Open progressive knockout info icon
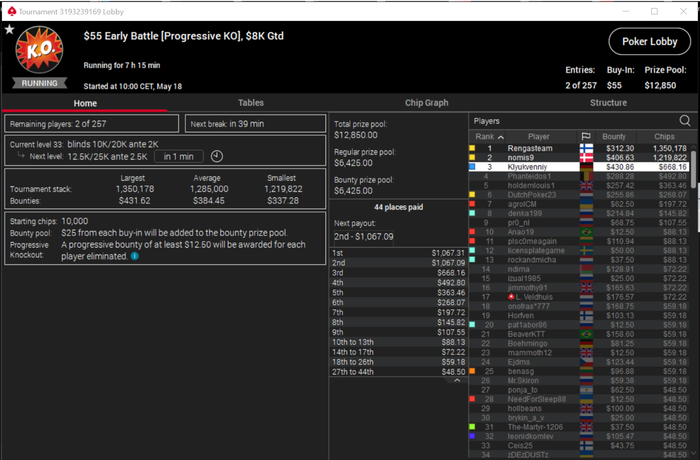The height and width of the screenshot is (460, 700). point(134,256)
